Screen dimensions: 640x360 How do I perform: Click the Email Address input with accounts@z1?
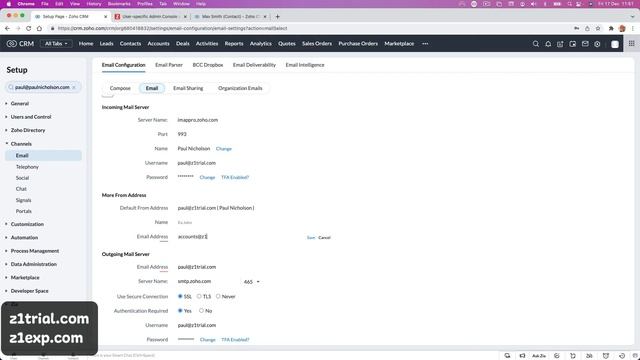coord(239,237)
